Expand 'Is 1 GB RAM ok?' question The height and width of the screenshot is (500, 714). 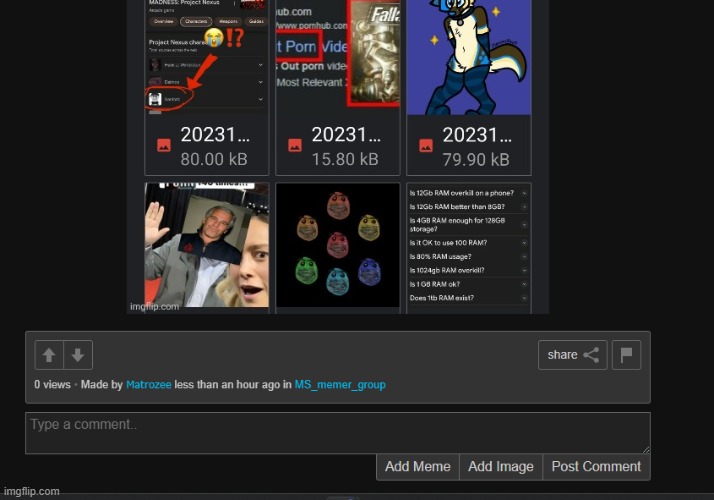(x=469, y=284)
